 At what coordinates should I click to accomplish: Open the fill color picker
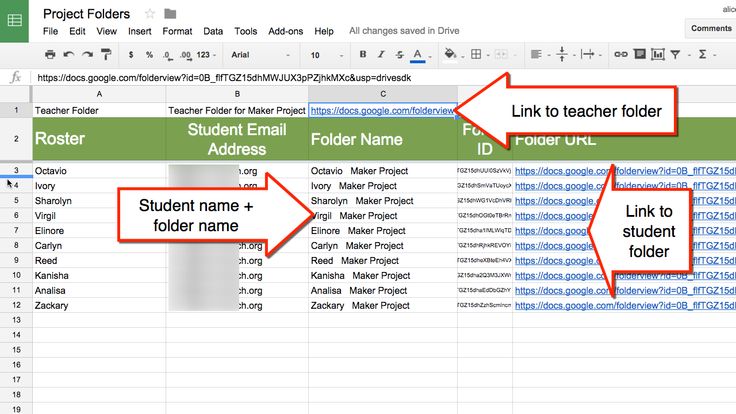(x=450, y=54)
